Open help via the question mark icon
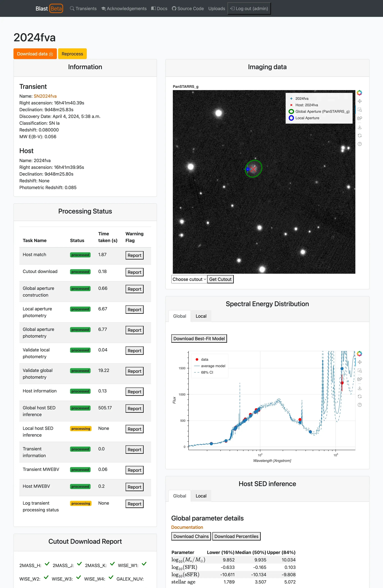 (360, 144)
